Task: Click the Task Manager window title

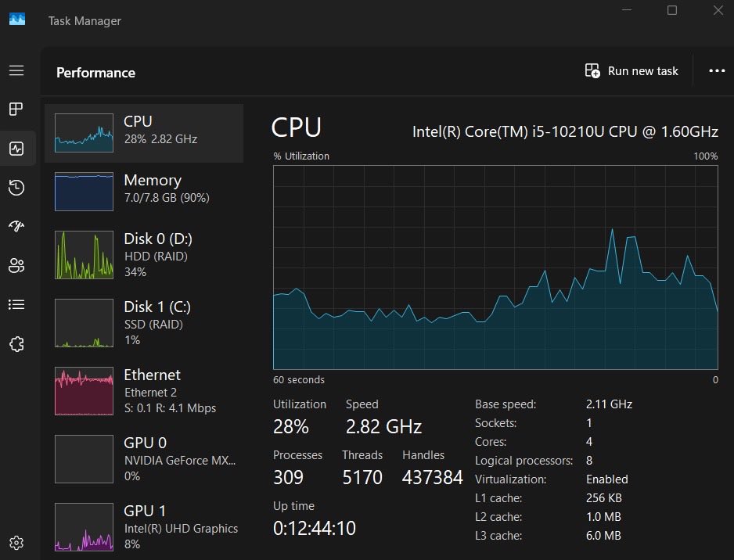Action: [x=85, y=21]
